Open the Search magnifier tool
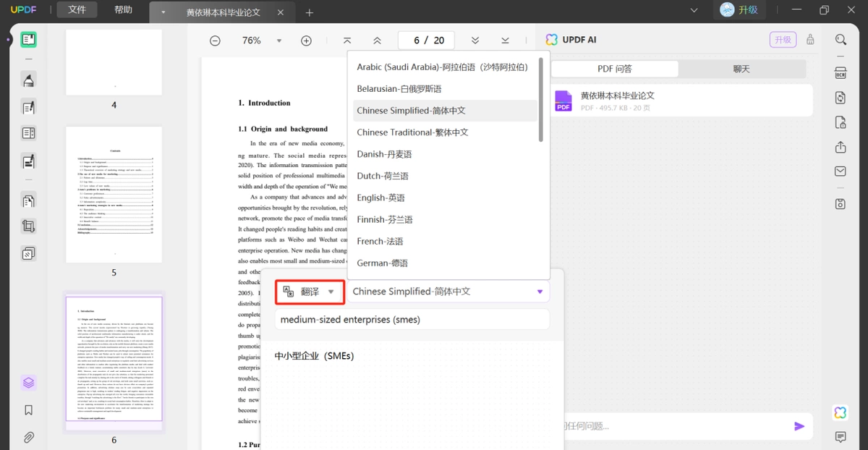The image size is (868, 450). tap(841, 40)
